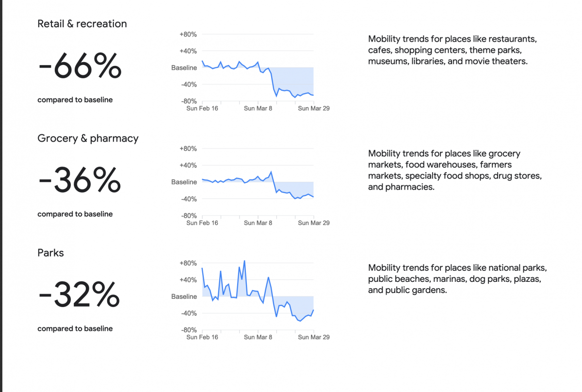582x392 pixels.
Task: Click "compared to baseline" under -66%
Action: [x=75, y=100]
